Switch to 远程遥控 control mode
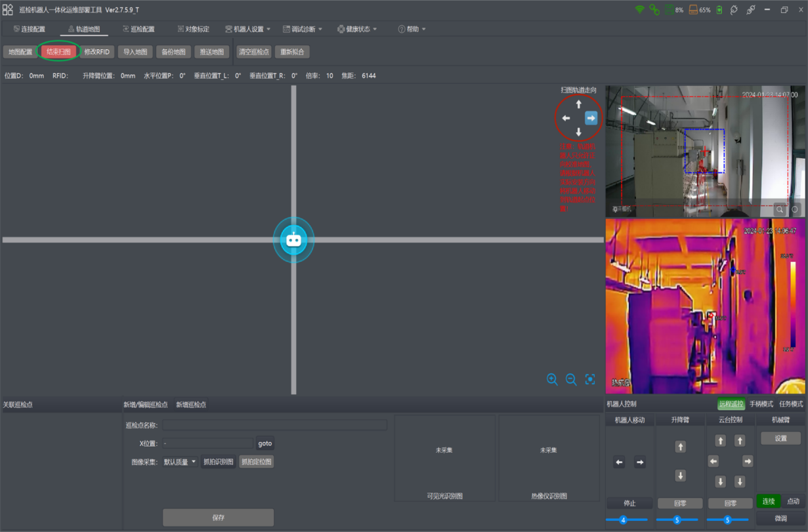Screen dimensions: 808x532 tap(731, 404)
